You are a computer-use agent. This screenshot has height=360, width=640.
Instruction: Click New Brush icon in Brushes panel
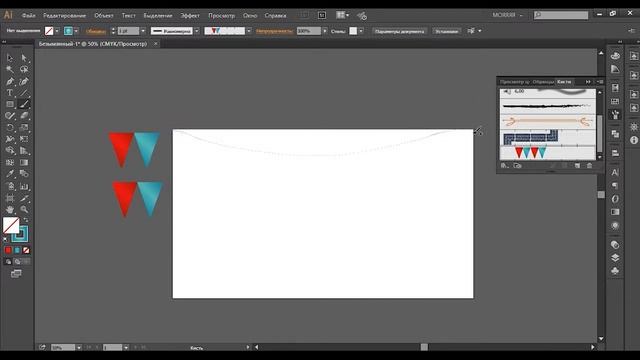577,166
